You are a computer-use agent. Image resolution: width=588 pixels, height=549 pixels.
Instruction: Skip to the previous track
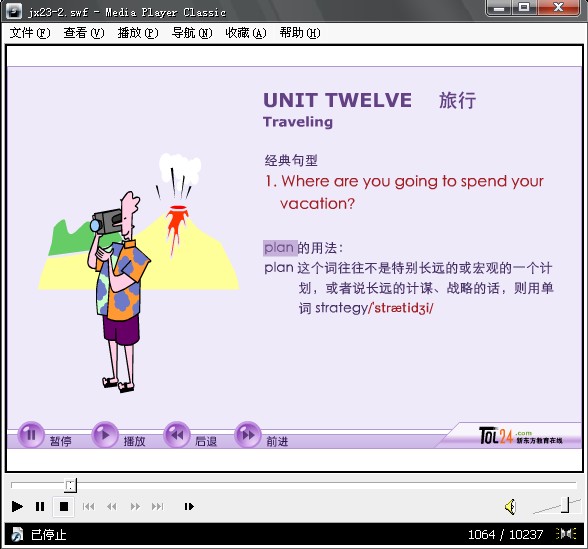[x=88, y=507]
